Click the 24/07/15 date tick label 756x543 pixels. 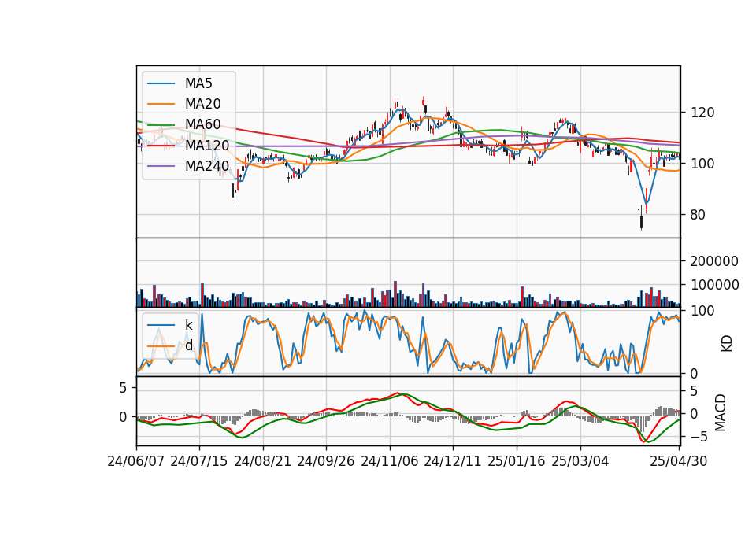199,461
